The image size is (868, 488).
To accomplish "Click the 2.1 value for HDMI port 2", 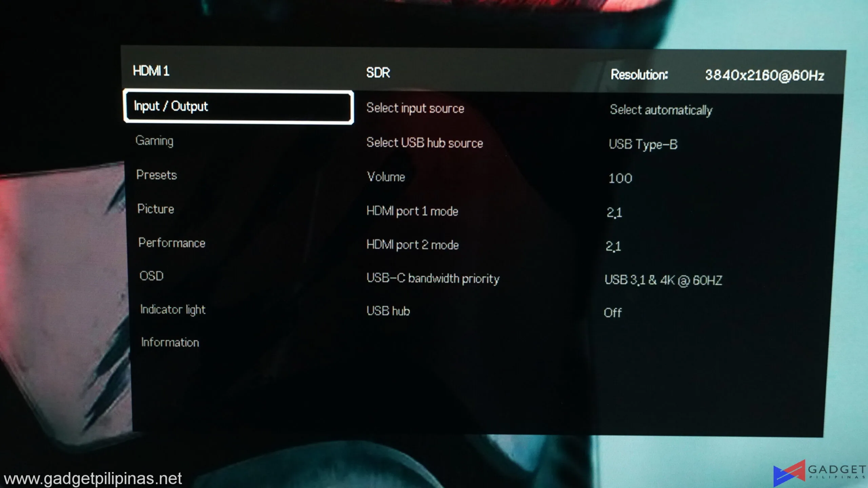I will tap(613, 246).
